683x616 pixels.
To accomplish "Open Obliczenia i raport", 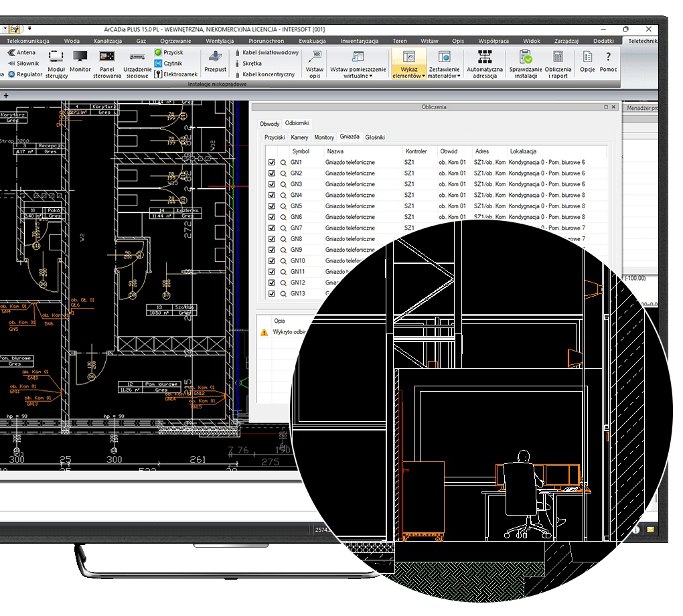I will tap(558, 64).
